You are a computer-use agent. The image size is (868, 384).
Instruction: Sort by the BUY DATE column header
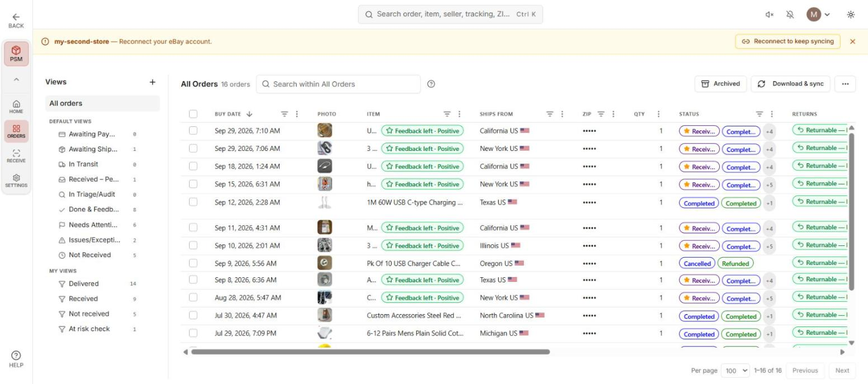(234, 114)
